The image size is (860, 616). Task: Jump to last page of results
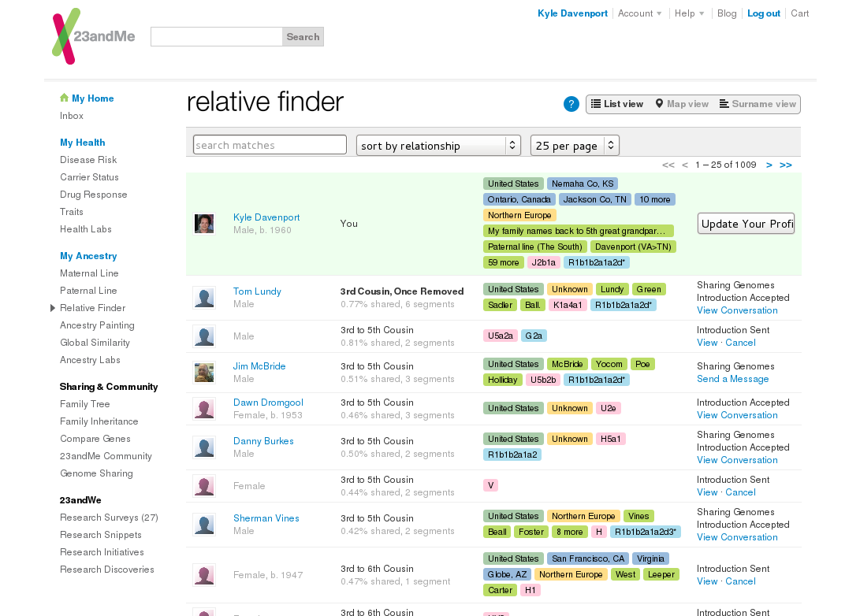785,165
